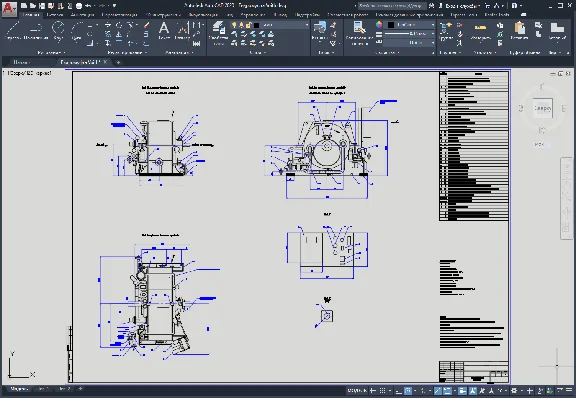Click the МОДЕЛЬ model space button

357,391
